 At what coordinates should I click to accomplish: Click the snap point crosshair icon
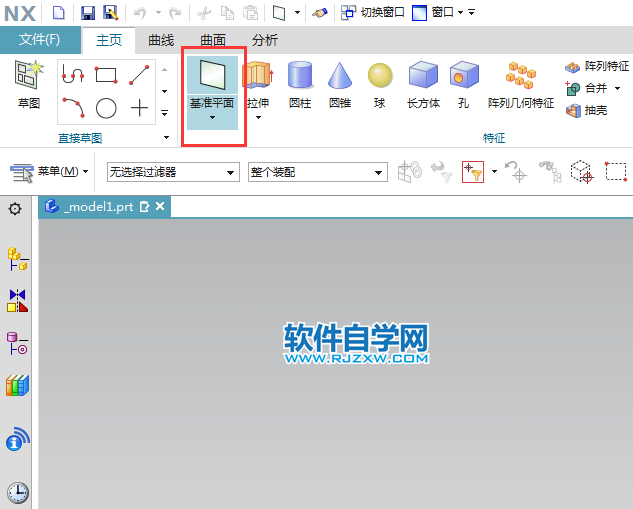tap(516, 172)
